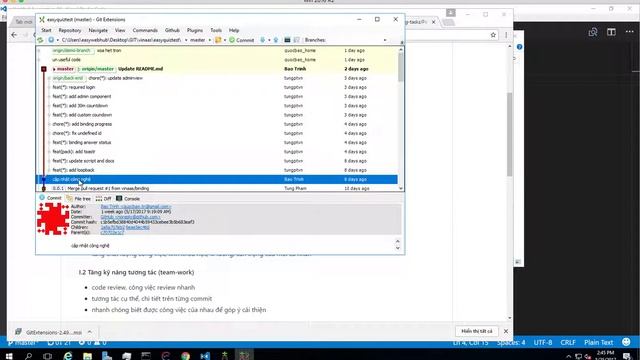Select commit 'feat(*): required login'
Screen dimensions: 640x360
click(x=217, y=87)
